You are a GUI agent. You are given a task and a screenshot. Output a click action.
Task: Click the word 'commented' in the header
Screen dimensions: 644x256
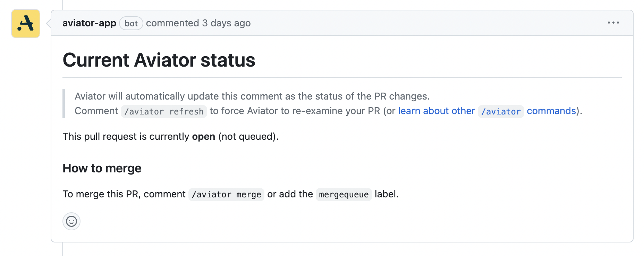tap(172, 23)
